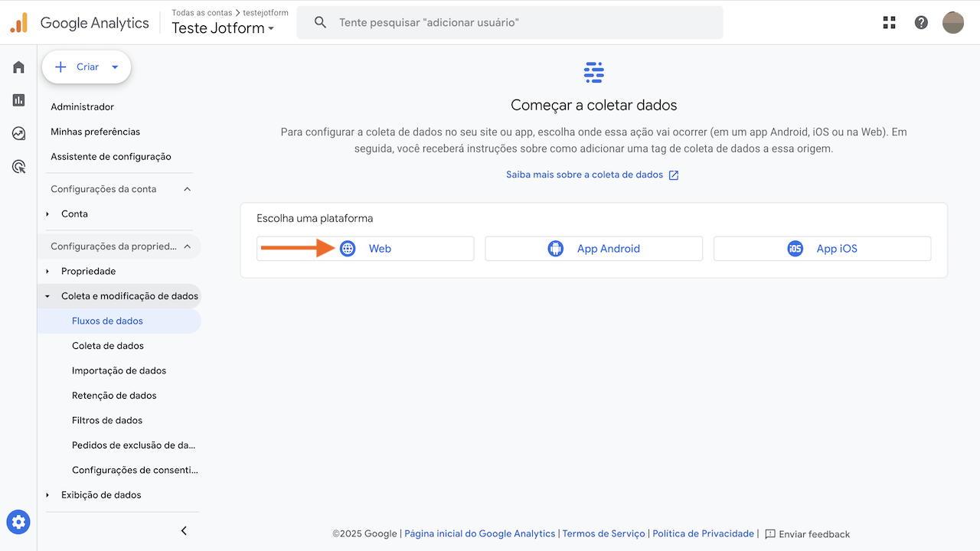Open the Help question mark icon
980x551 pixels.
click(921, 22)
